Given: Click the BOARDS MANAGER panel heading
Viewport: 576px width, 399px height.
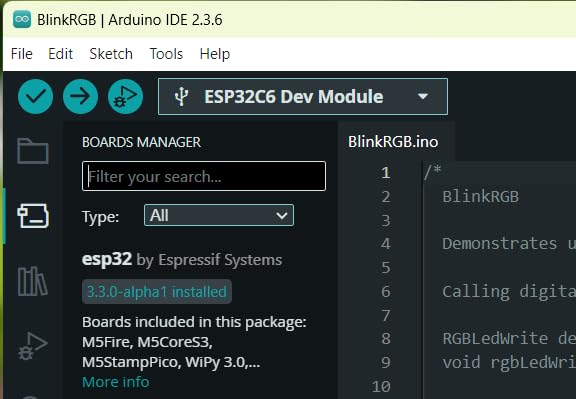Looking at the screenshot, I should (x=141, y=142).
